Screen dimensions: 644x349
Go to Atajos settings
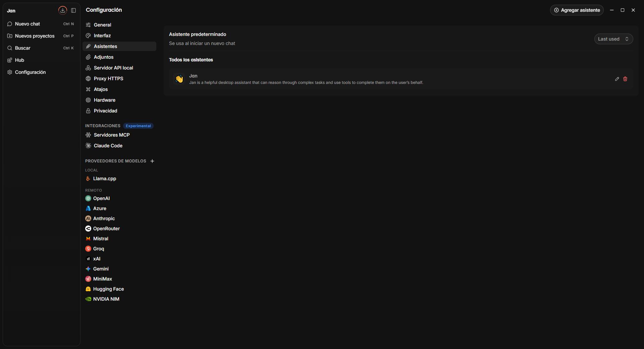pos(119,89)
